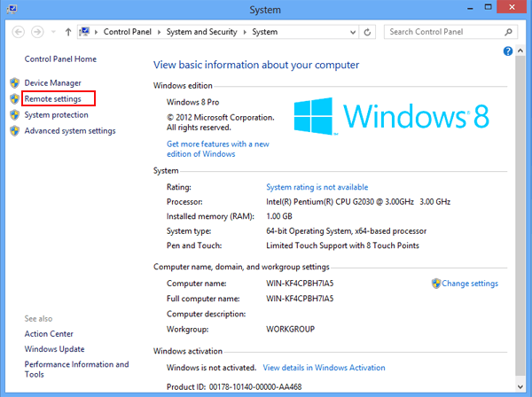Click the vertical scrollbar thumb
The image size is (532, 397).
(x=520, y=215)
